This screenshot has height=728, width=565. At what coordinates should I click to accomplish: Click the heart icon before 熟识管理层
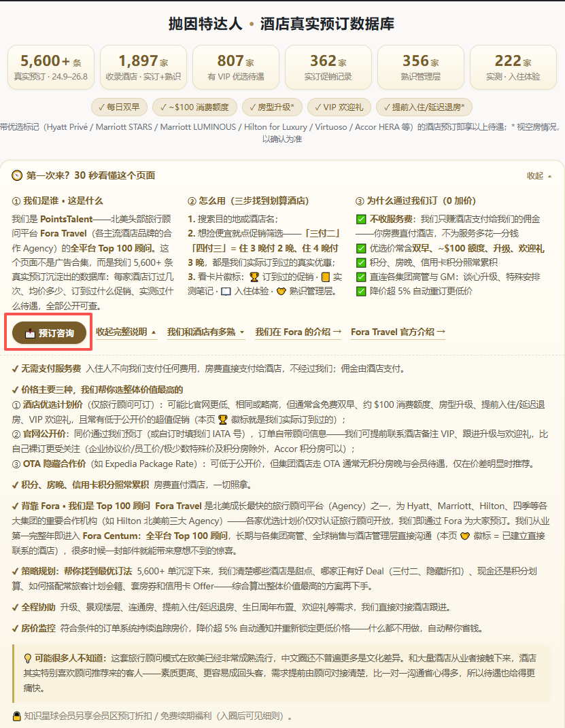281,292
